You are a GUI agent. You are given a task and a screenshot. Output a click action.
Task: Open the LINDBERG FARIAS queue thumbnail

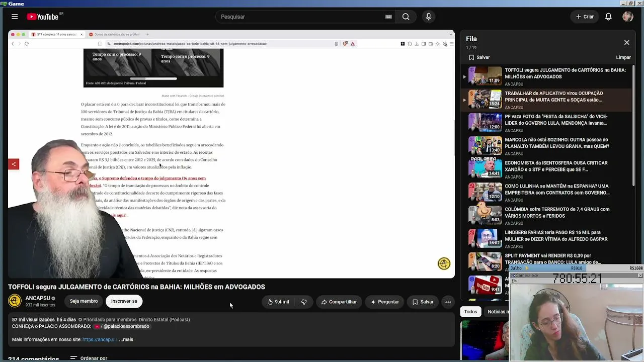pyautogui.click(x=485, y=238)
